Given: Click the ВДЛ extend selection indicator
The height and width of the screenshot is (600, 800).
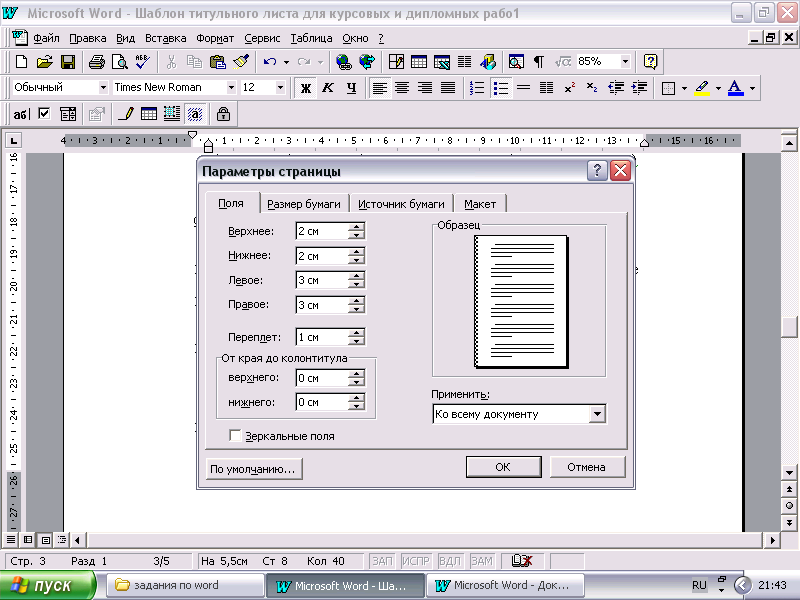Looking at the screenshot, I should (449, 561).
